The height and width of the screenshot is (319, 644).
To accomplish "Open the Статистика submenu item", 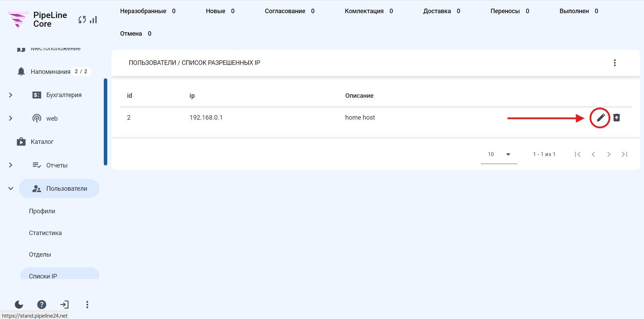I will (45, 233).
